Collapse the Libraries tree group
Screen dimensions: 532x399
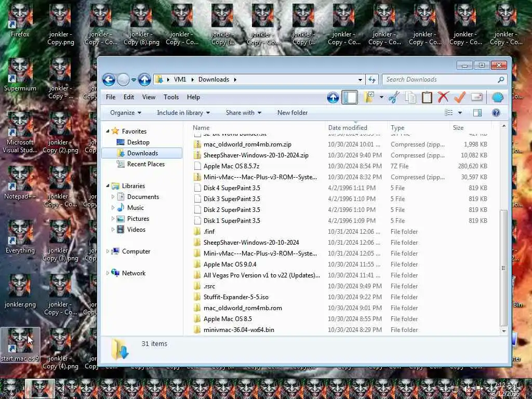pyautogui.click(x=108, y=186)
